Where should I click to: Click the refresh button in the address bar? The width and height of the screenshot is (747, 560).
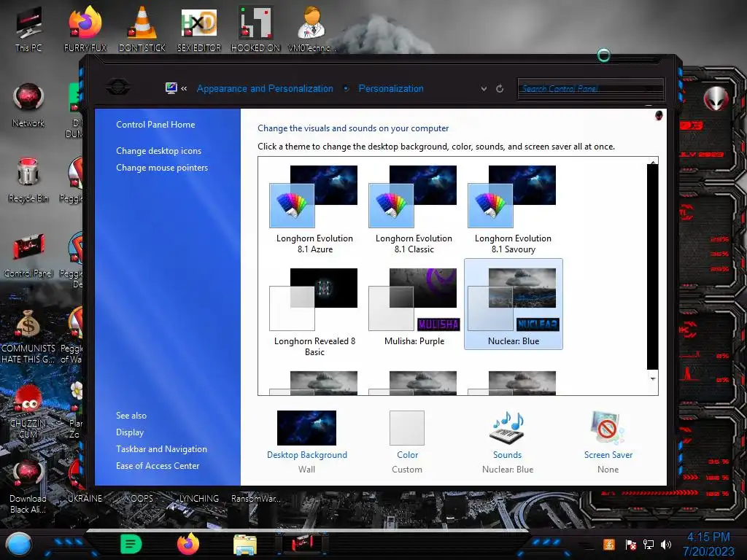point(500,88)
